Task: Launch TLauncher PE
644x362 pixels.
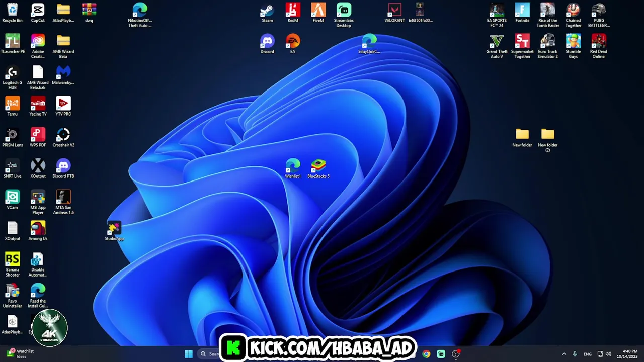Action: pyautogui.click(x=12, y=44)
